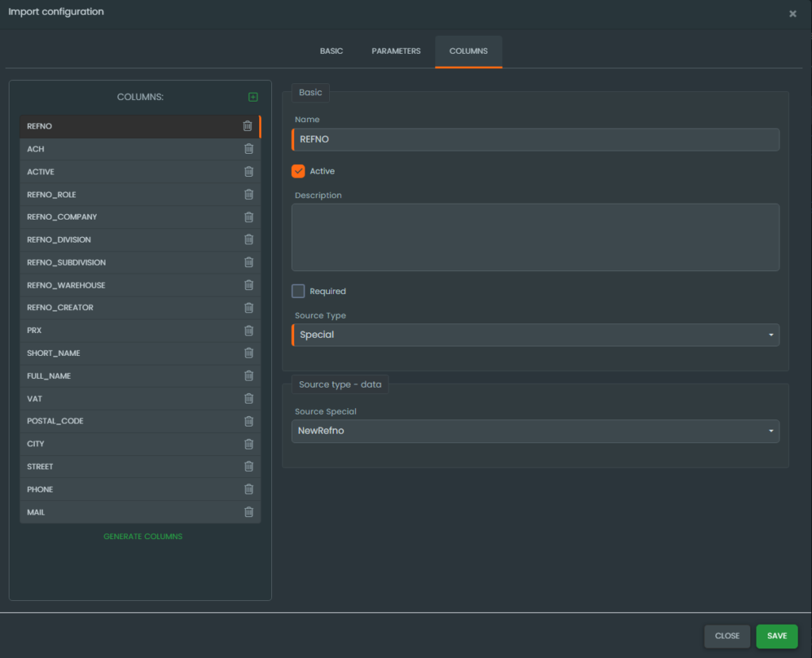Remove the REFNO_COMPANY column using trash icon
This screenshot has height=658, width=812.
tap(248, 217)
